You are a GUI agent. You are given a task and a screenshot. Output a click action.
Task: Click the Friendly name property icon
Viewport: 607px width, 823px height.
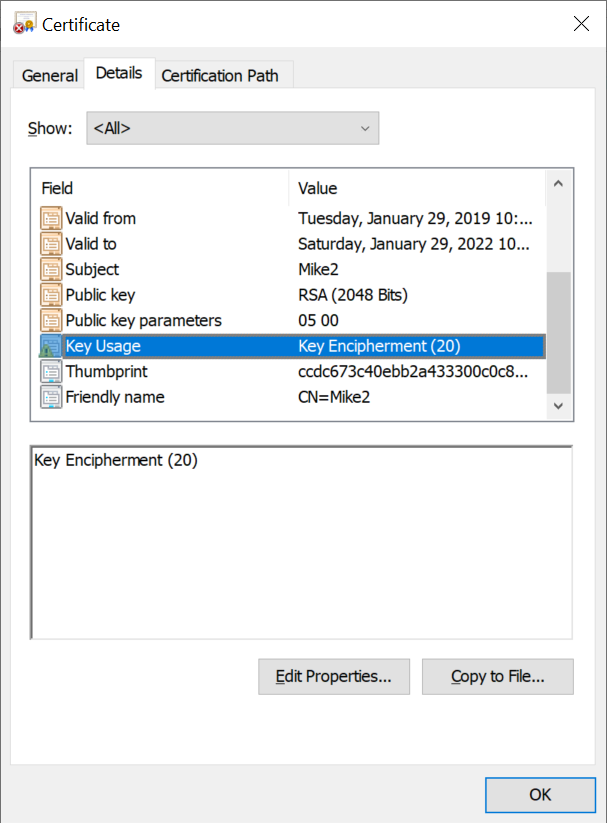click(51, 397)
